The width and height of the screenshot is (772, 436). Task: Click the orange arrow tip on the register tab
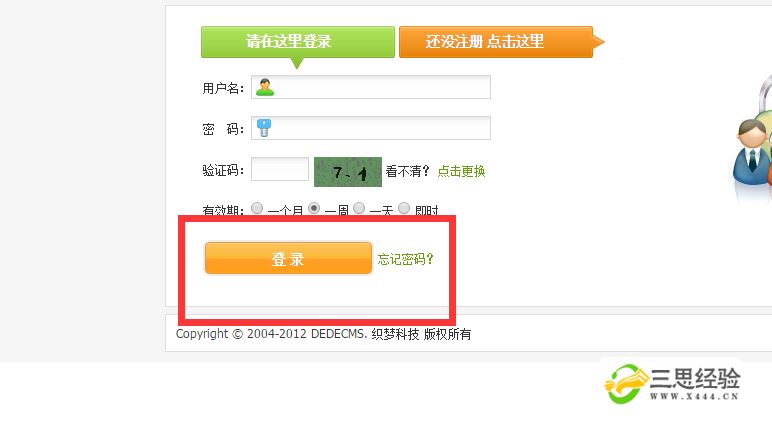[599, 42]
